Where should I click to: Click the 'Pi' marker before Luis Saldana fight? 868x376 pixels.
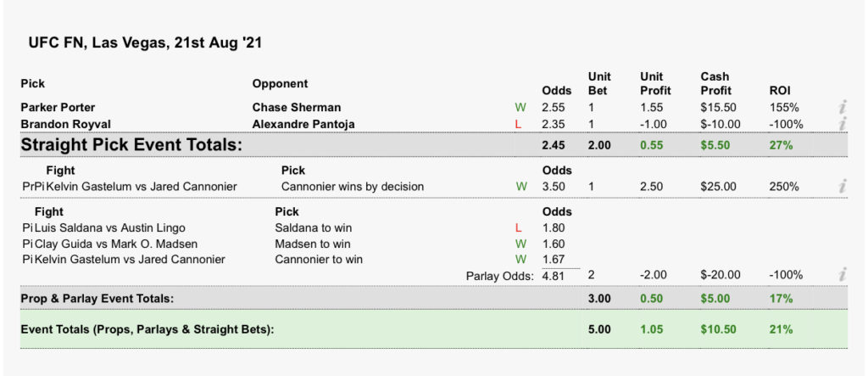click(27, 227)
